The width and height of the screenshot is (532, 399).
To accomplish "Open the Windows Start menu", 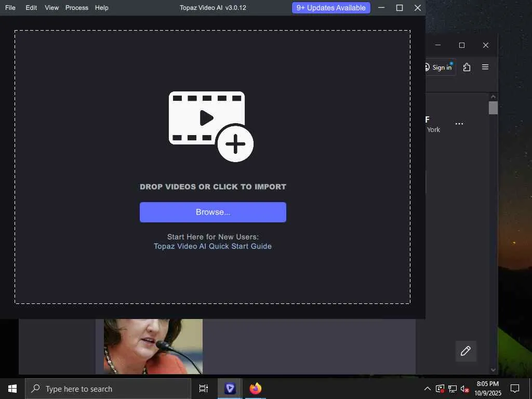I will click(12, 389).
